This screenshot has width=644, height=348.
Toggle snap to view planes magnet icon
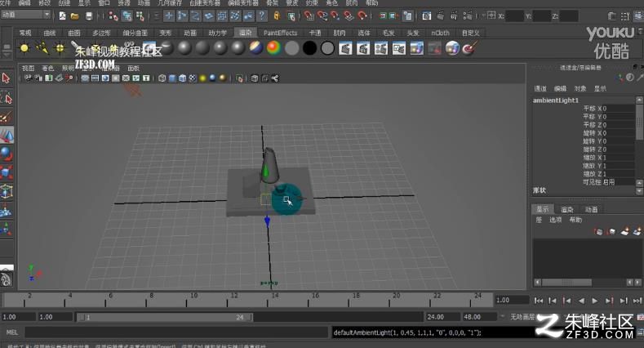click(x=349, y=16)
